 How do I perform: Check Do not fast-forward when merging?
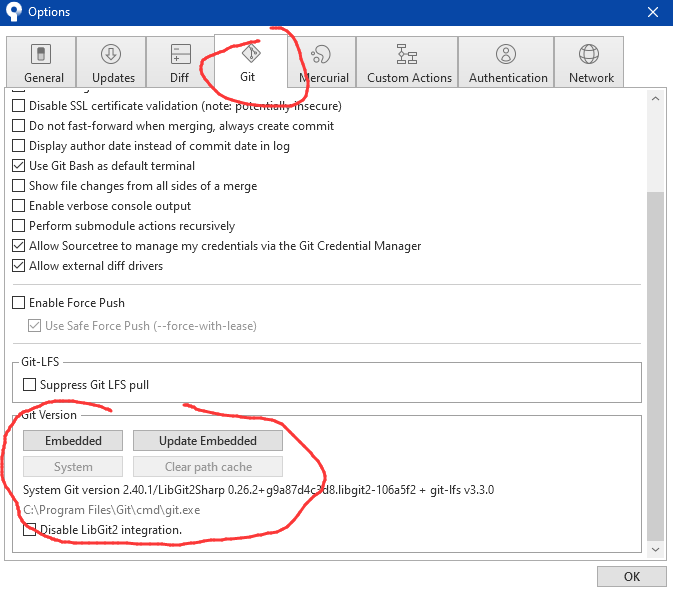pyautogui.click(x=18, y=126)
